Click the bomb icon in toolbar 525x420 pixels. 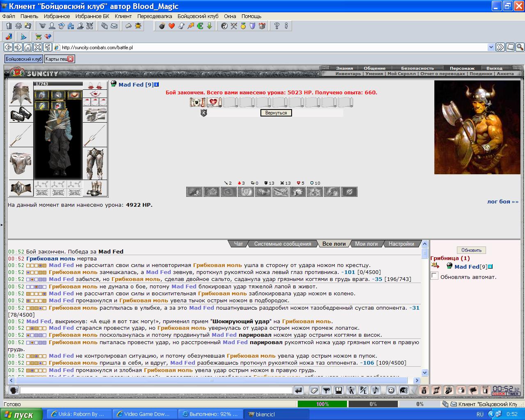[x=162, y=26]
